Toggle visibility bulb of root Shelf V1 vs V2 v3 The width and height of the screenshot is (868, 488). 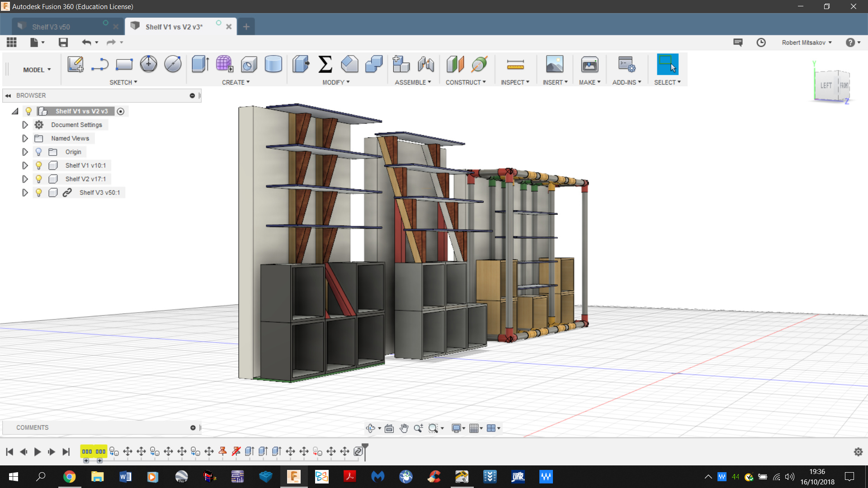[28, 111]
